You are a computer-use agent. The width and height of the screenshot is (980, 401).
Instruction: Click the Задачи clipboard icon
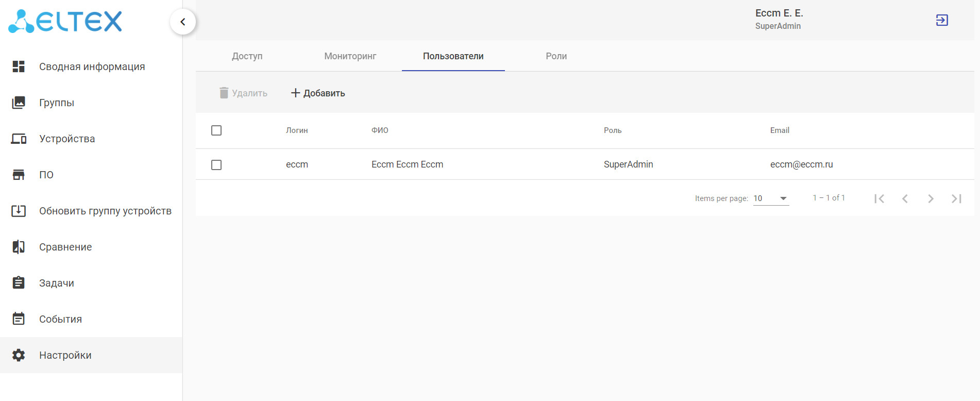coord(19,283)
